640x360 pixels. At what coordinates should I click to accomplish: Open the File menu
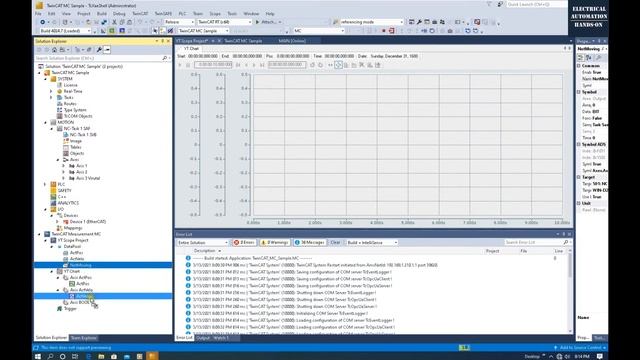(38, 13)
